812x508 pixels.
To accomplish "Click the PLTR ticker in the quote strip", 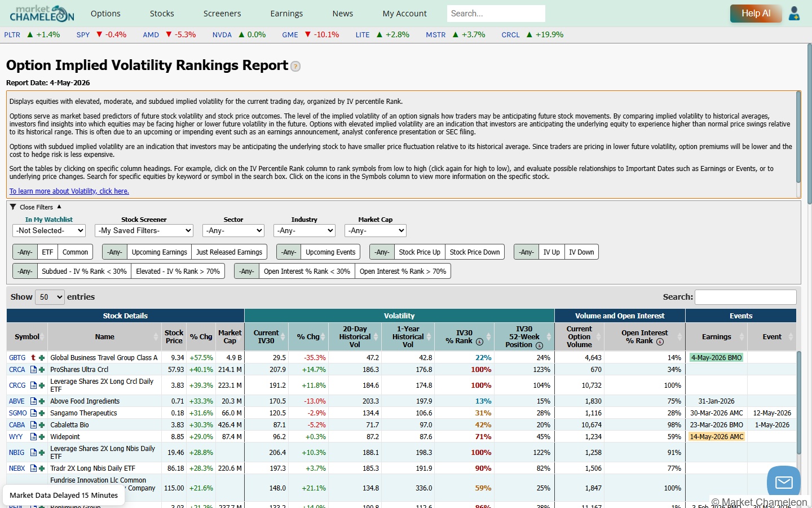I will tap(12, 34).
